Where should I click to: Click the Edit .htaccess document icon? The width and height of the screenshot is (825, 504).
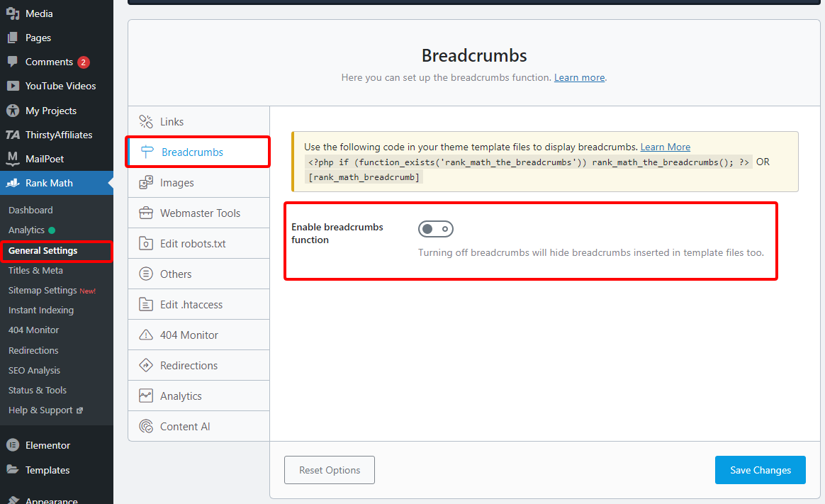tap(146, 305)
